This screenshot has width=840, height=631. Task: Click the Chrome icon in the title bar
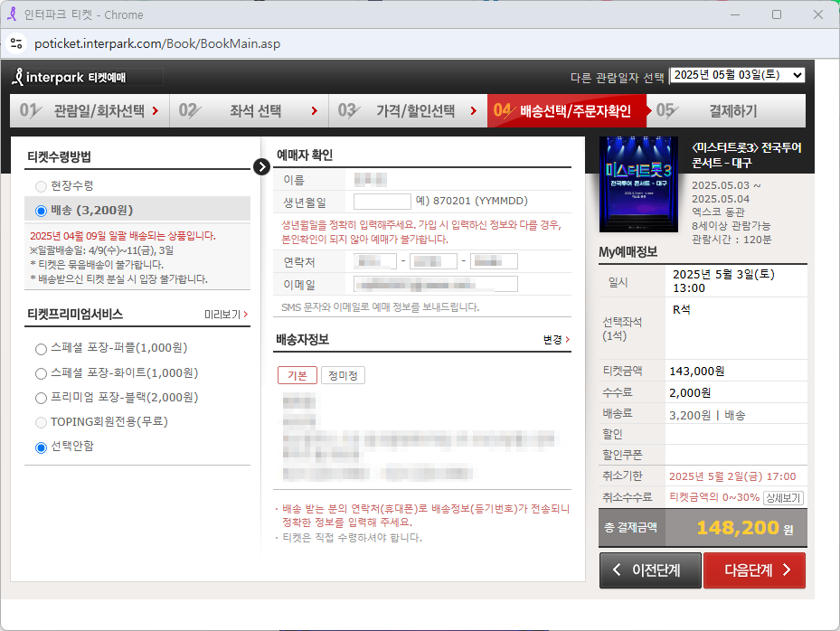pos(13,14)
